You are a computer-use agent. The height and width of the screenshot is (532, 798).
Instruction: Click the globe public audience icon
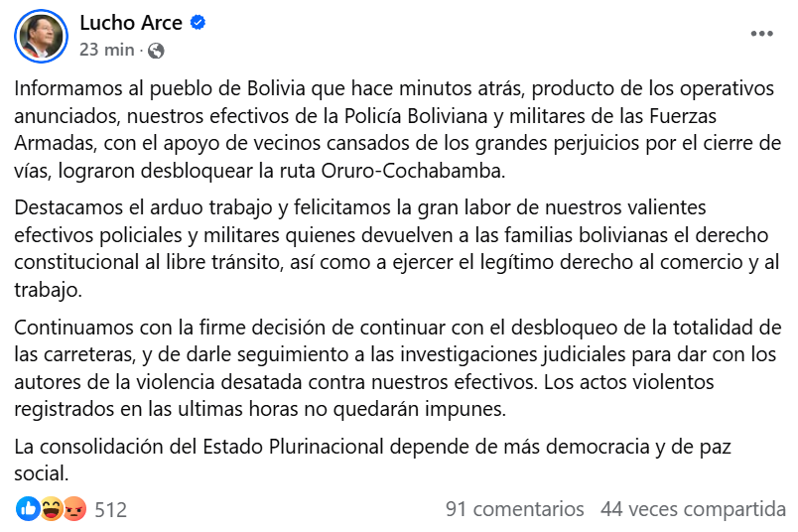click(x=156, y=51)
